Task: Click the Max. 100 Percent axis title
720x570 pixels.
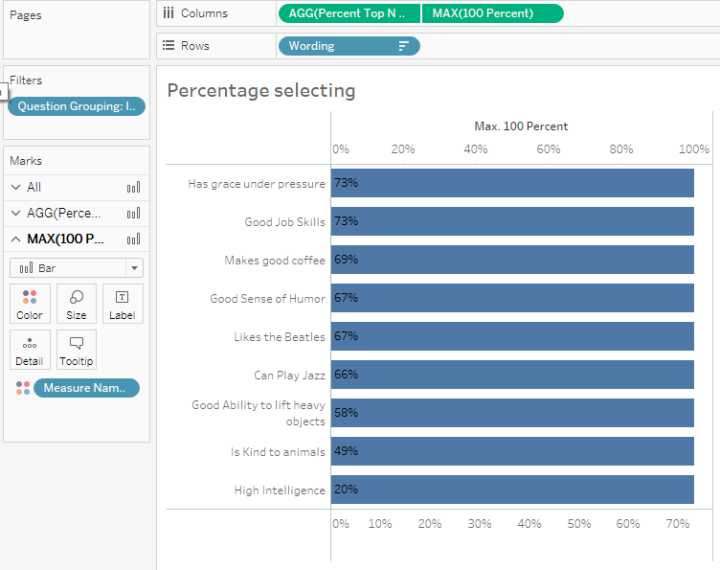Action: (521, 126)
